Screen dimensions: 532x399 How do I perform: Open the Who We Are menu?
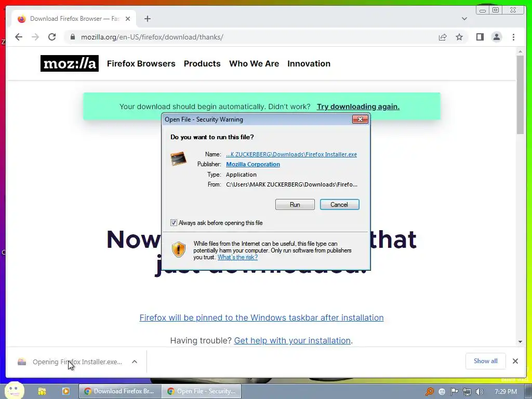pyautogui.click(x=254, y=63)
